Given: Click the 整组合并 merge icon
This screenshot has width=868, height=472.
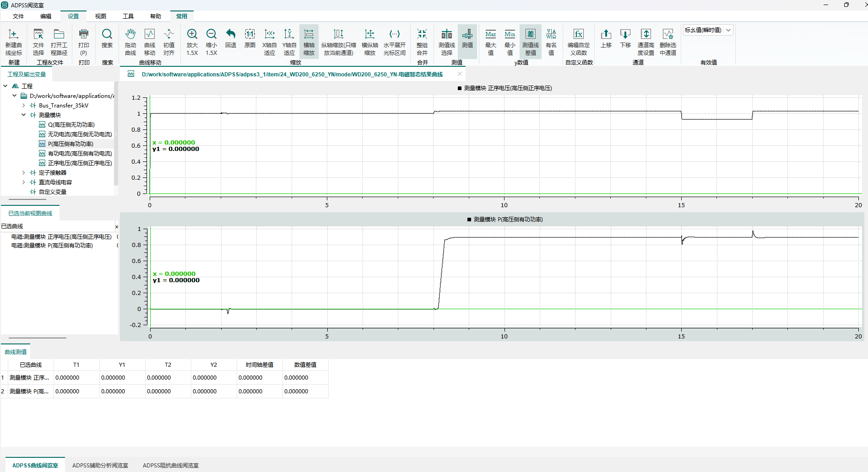Looking at the screenshot, I should click(422, 34).
